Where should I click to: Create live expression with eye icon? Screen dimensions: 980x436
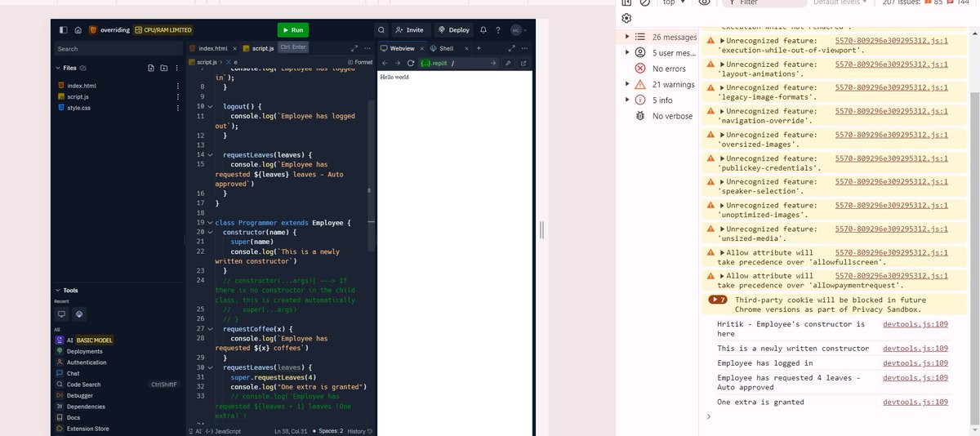pyautogui.click(x=704, y=2)
